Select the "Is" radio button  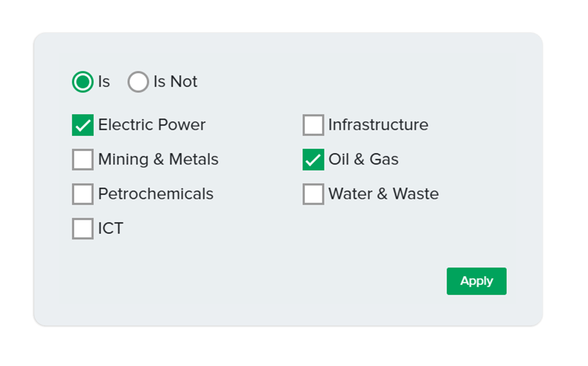[x=83, y=82]
